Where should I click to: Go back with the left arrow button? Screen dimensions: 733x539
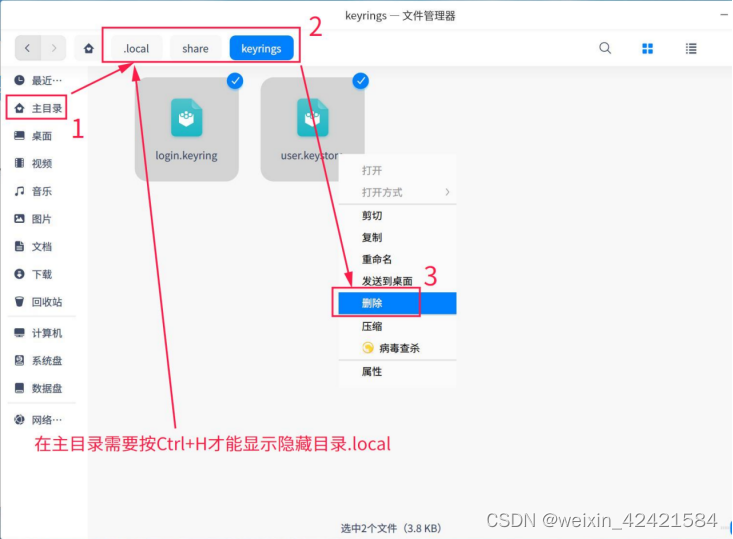tap(28, 48)
